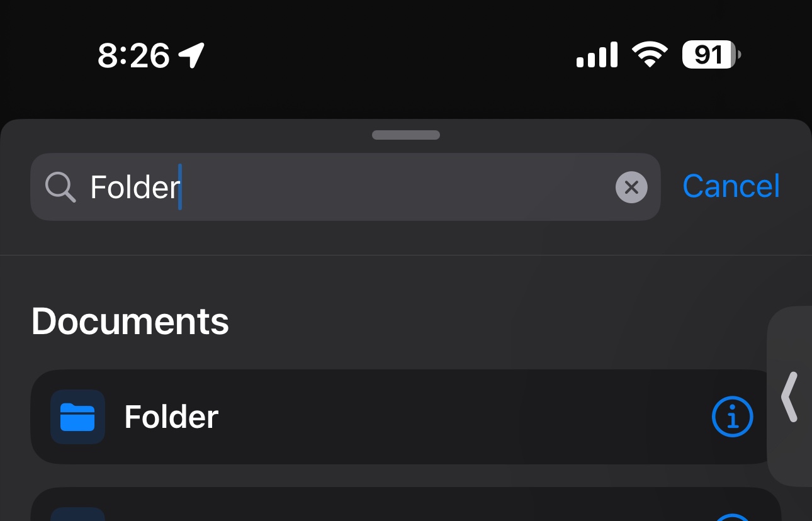Tap the Cancel button beside search

[x=731, y=186]
